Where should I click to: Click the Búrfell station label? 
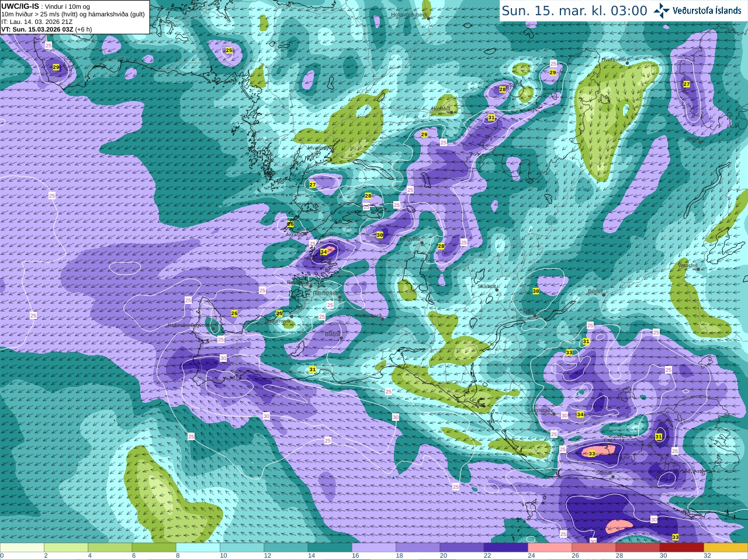click(595, 291)
